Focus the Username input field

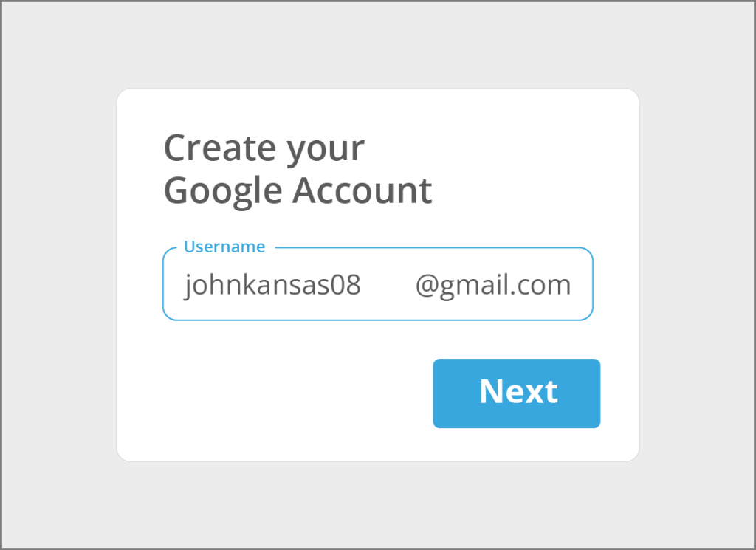tap(378, 284)
